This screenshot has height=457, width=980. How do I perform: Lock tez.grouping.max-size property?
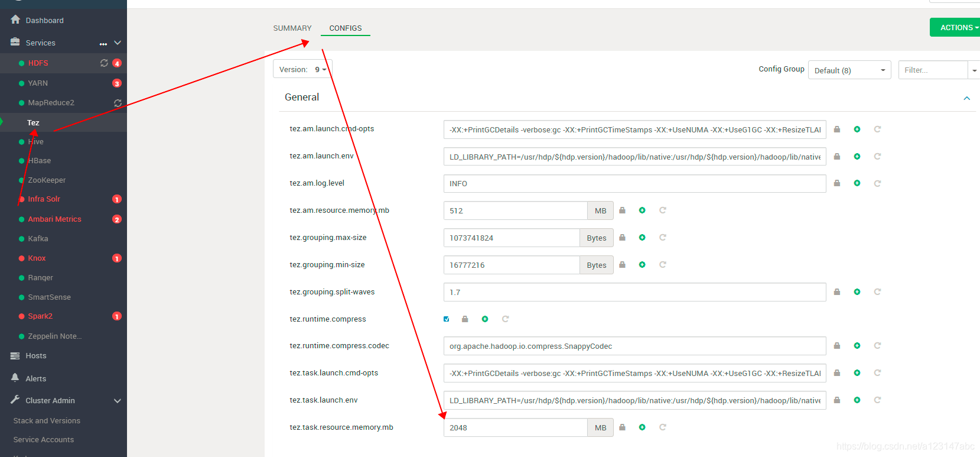(622, 237)
